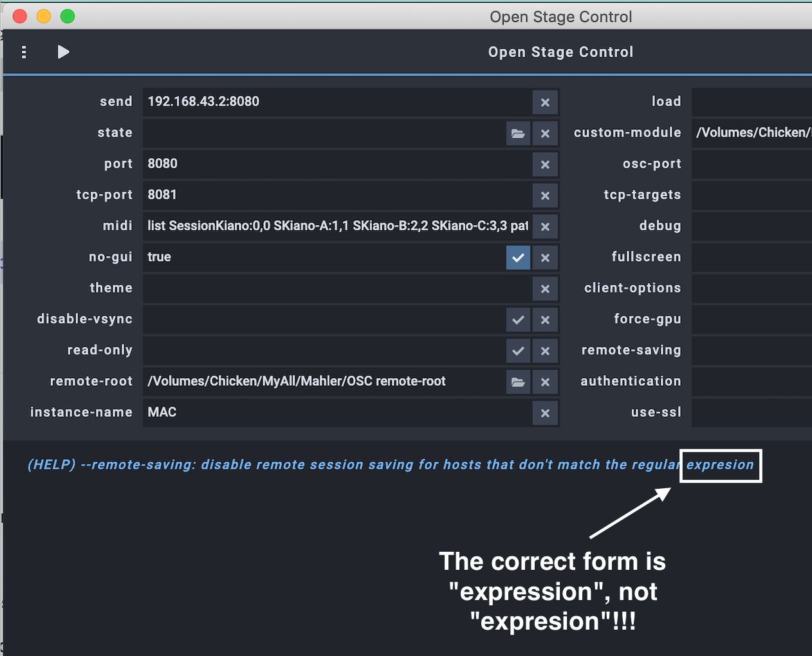Start the server with the play button
This screenshot has height=656, width=812.
click(63, 52)
